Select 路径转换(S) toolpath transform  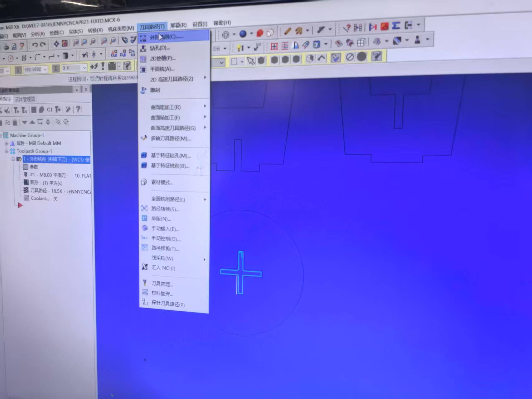174,209
